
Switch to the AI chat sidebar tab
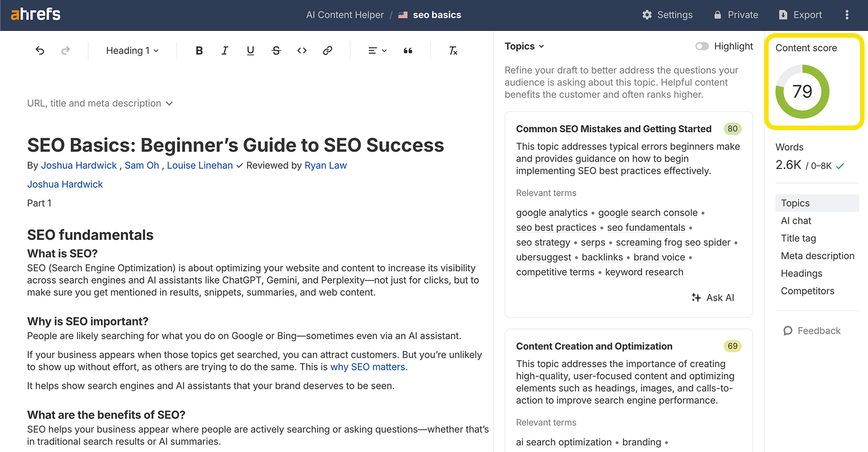(795, 220)
